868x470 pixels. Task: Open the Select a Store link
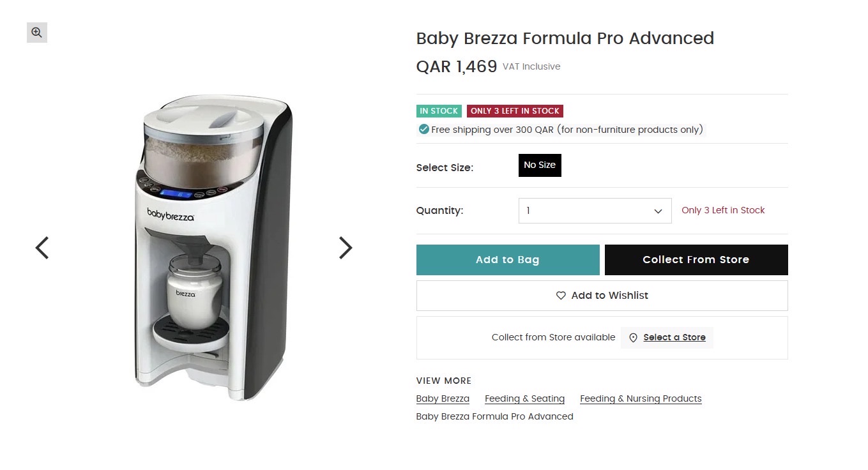pyautogui.click(x=674, y=338)
